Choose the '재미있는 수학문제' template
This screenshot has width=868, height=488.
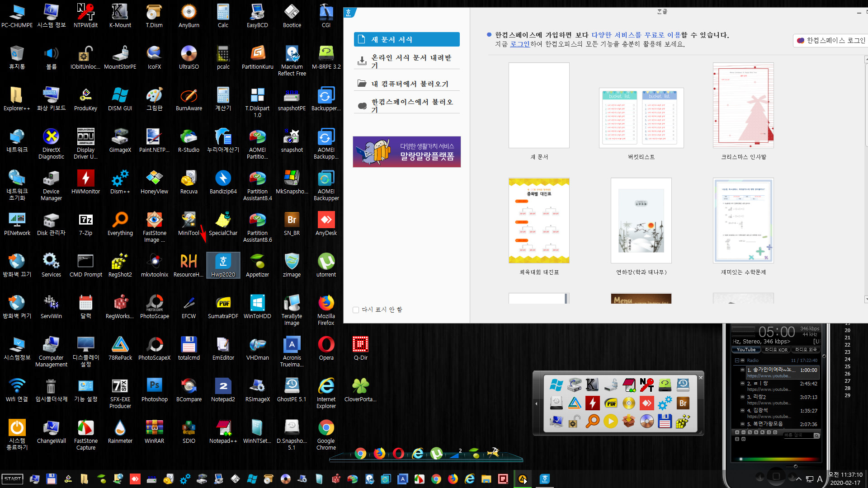(x=743, y=221)
